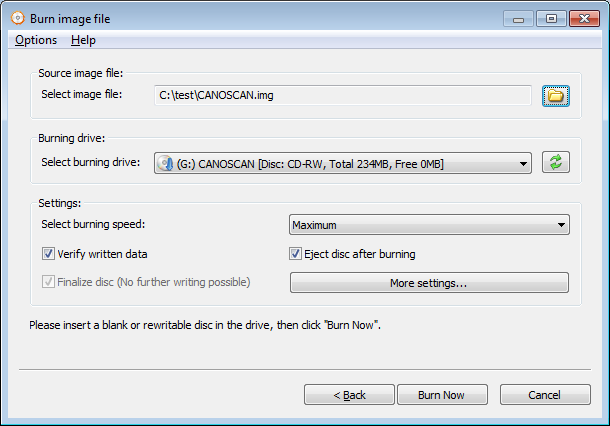The height and width of the screenshot is (426, 610).
Task: Expand the burning drive dropdown arrow
Action: point(523,164)
